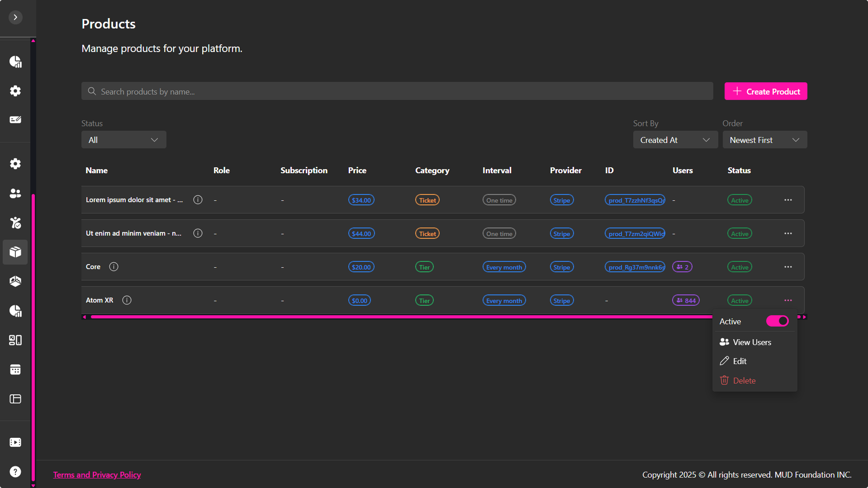This screenshot has height=488, width=868.
Task: Select Delete in the context menu
Action: (744, 380)
